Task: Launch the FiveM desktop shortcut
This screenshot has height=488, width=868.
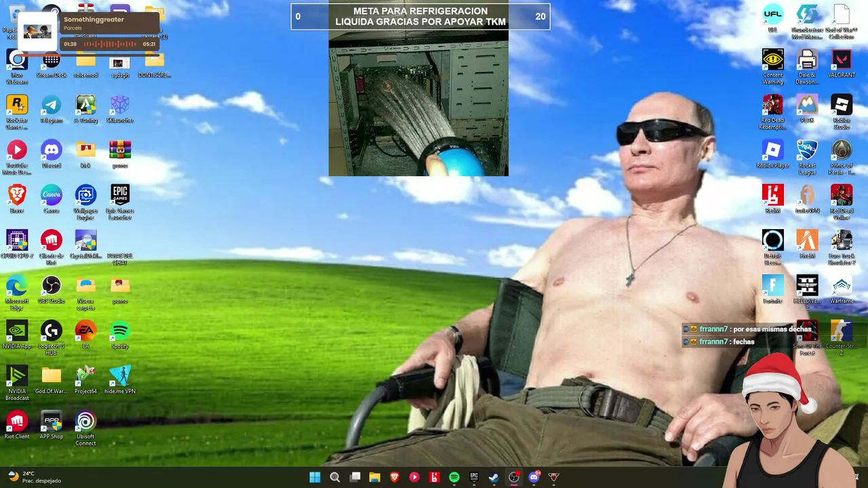Action: [x=807, y=245]
